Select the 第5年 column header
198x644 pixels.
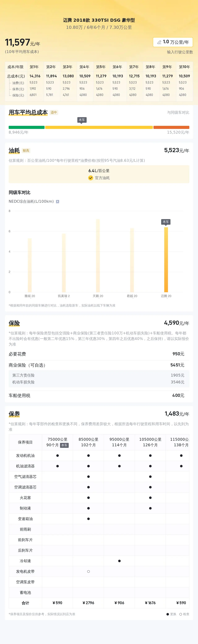coord(101,67)
